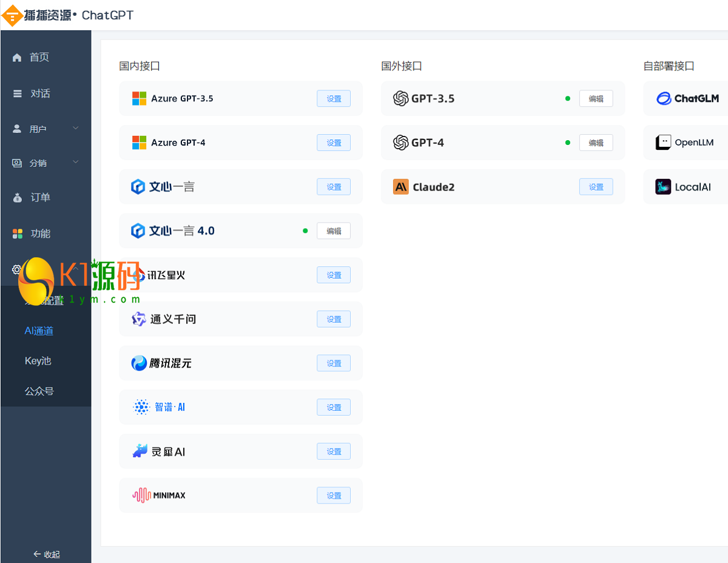Click the 自部署接口 heading

click(x=669, y=66)
